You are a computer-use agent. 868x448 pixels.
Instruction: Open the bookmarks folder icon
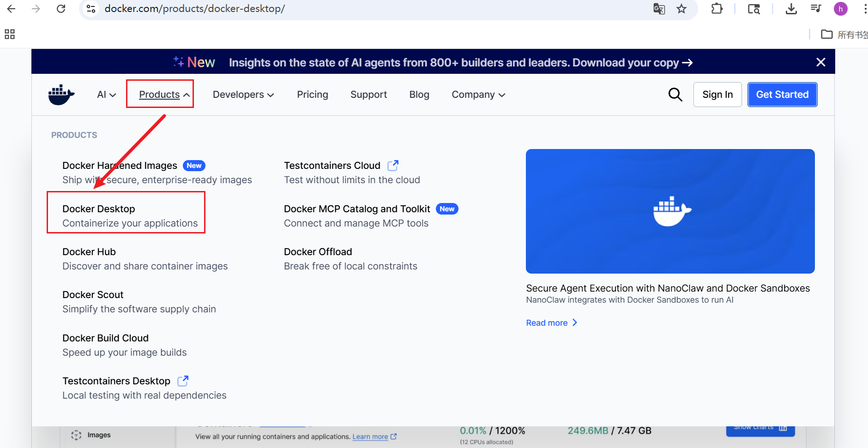click(x=826, y=34)
